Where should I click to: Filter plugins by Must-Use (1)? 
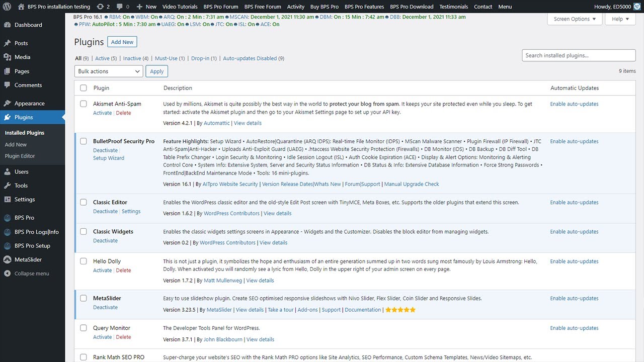point(170,58)
